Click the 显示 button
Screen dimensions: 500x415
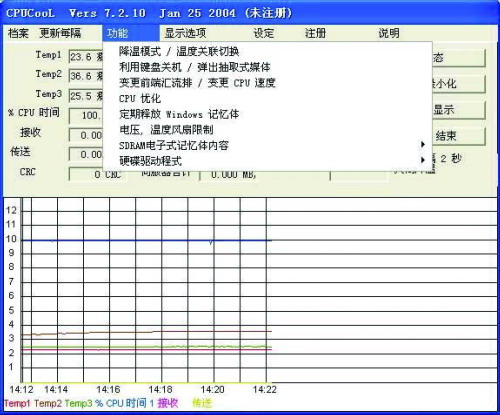coord(459,110)
